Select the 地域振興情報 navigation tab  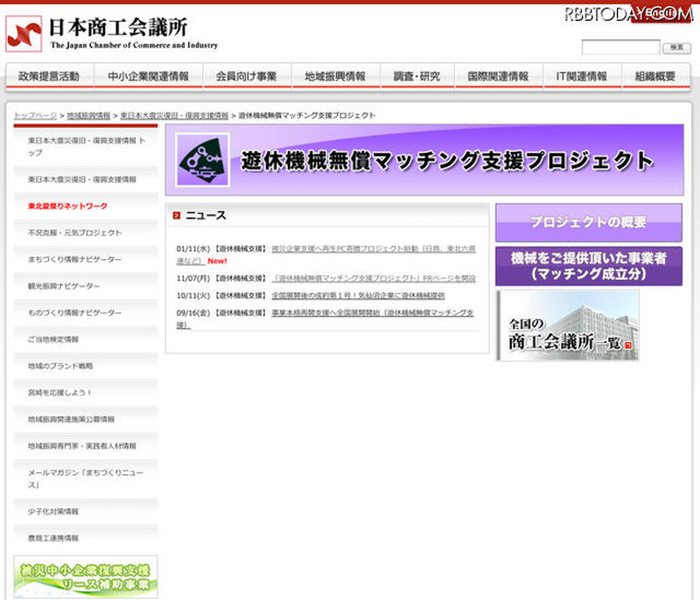[x=335, y=76]
